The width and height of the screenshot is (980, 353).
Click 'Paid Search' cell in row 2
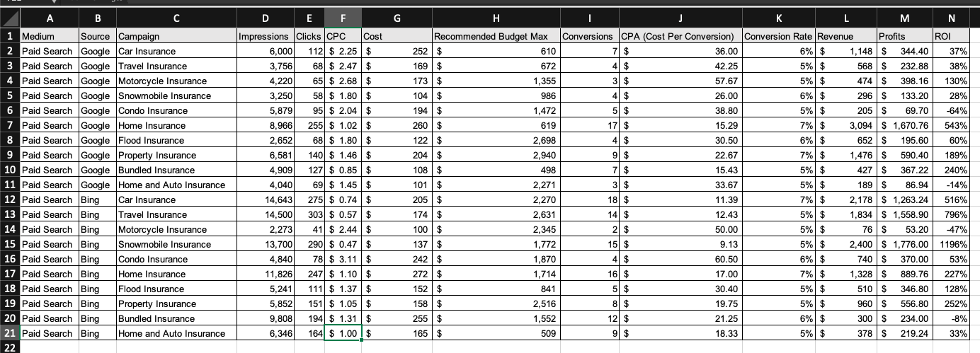49,51
